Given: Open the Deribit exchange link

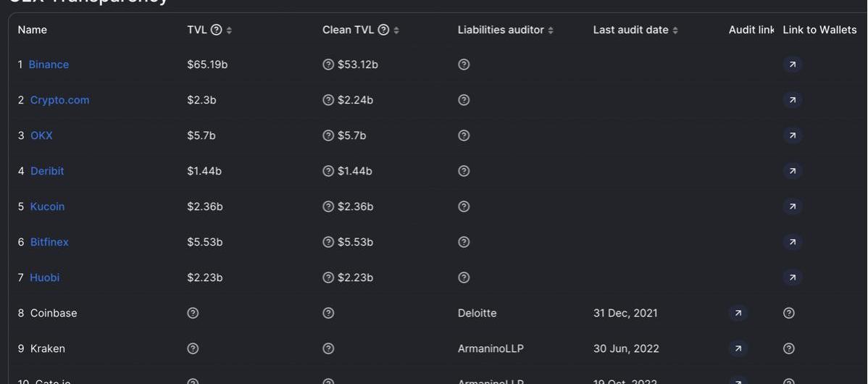Looking at the screenshot, I should (47, 171).
